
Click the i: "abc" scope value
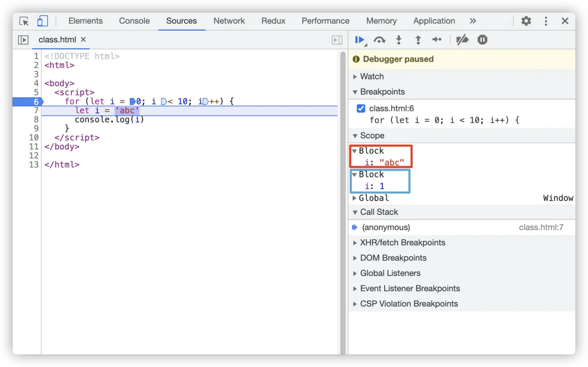[x=384, y=163]
